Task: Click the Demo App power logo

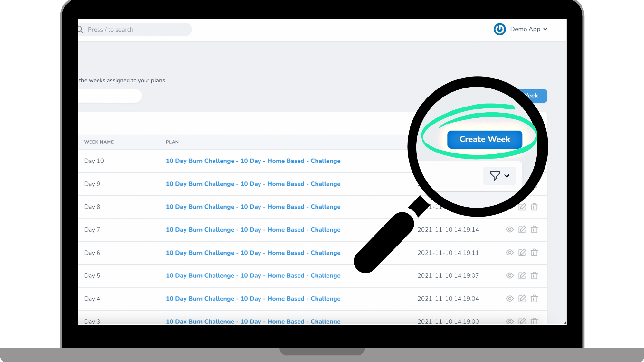Action: pos(499,29)
